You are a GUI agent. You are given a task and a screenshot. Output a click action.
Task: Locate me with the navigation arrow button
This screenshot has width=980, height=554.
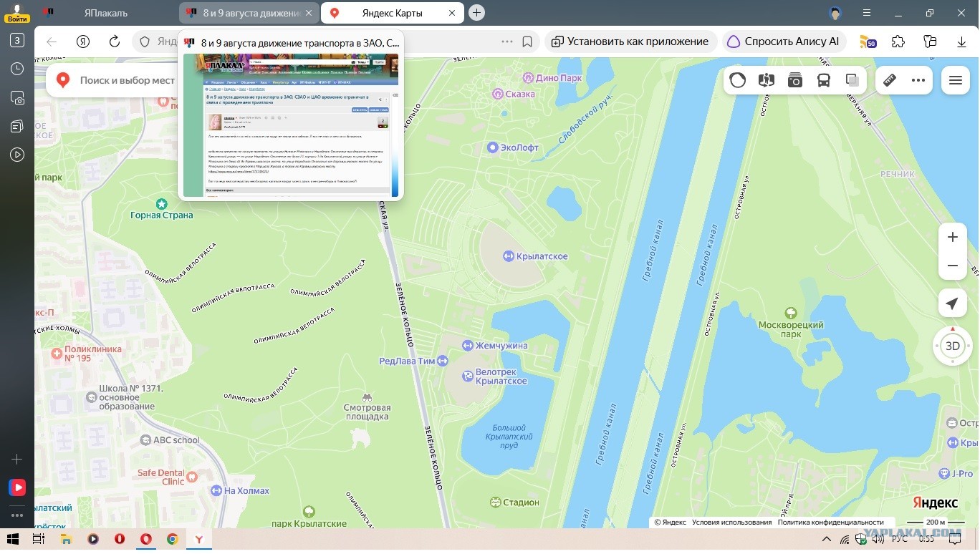pos(952,303)
